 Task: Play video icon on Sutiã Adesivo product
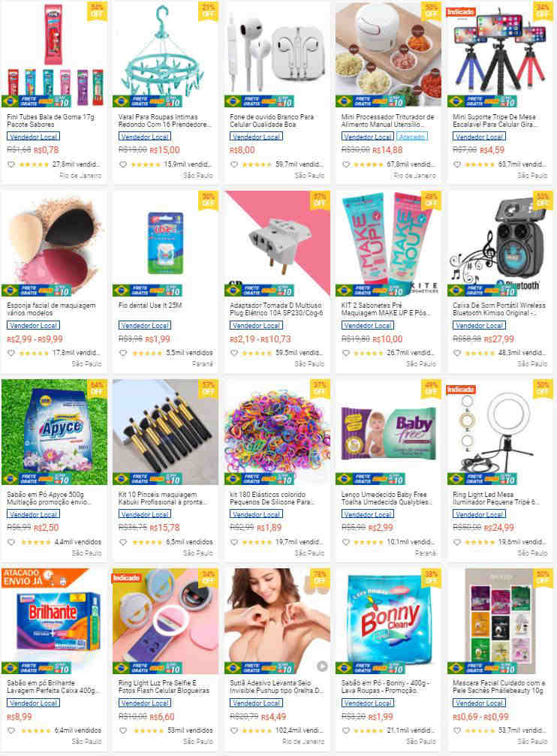322,667
